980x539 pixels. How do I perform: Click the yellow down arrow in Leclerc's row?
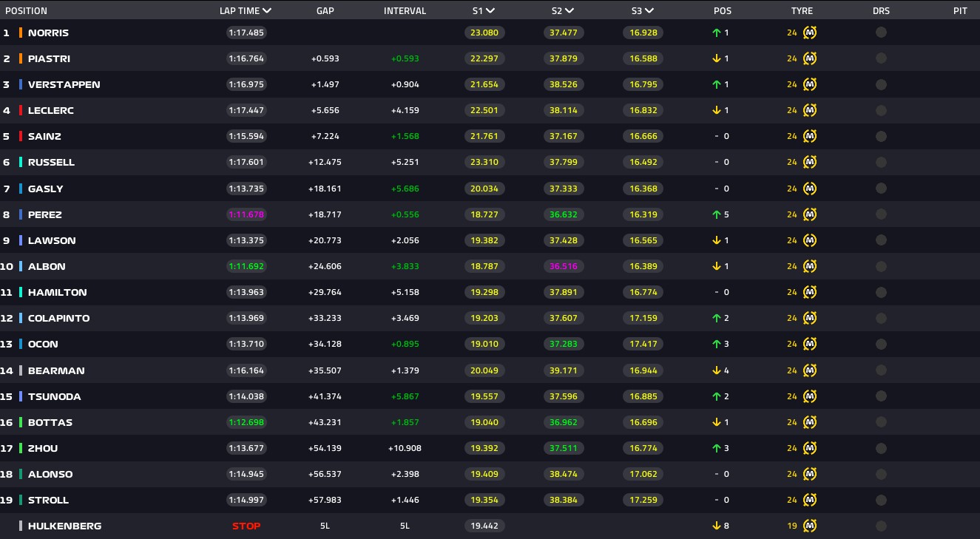[717, 110]
